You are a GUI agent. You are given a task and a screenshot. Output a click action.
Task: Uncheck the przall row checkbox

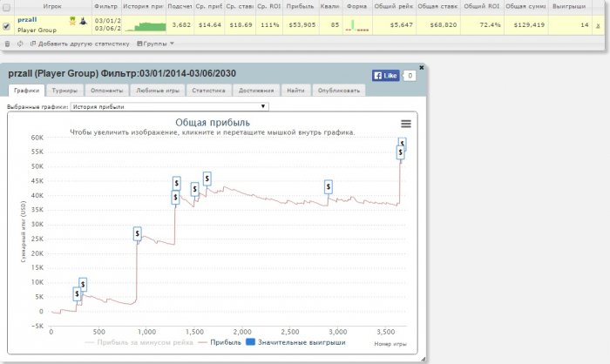(x=6, y=26)
